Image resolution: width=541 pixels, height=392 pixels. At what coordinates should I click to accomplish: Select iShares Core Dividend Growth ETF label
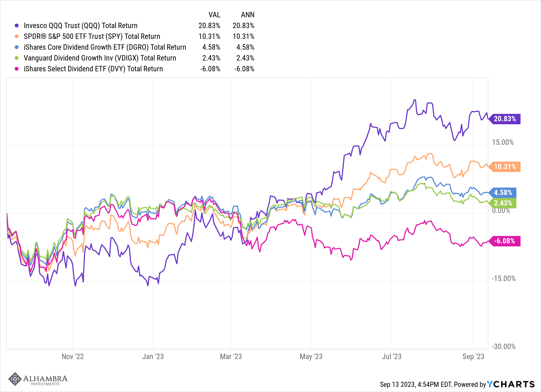[x=105, y=47]
